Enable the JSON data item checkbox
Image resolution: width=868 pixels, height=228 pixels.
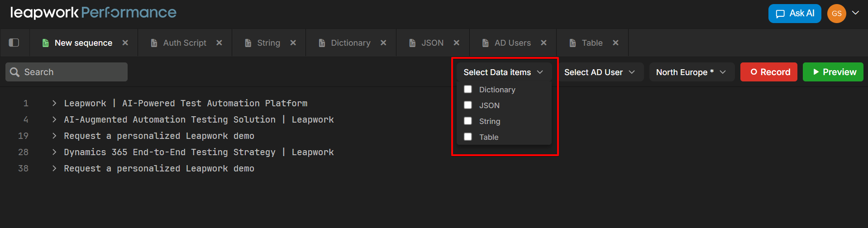(468, 105)
